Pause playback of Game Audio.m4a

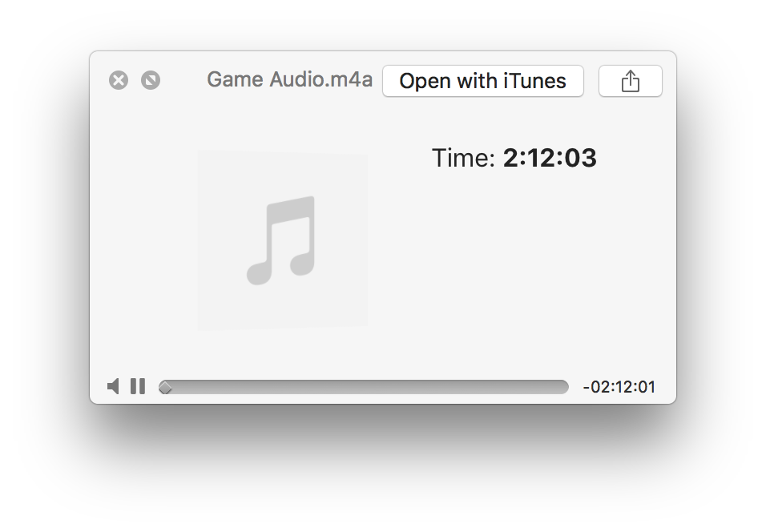138,386
